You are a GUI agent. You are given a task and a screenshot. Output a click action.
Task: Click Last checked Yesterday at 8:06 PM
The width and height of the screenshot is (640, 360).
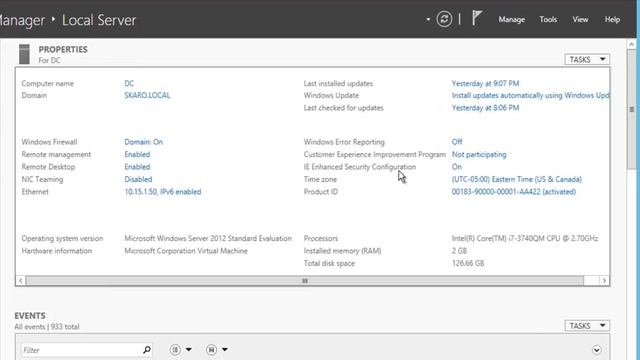point(485,108)
